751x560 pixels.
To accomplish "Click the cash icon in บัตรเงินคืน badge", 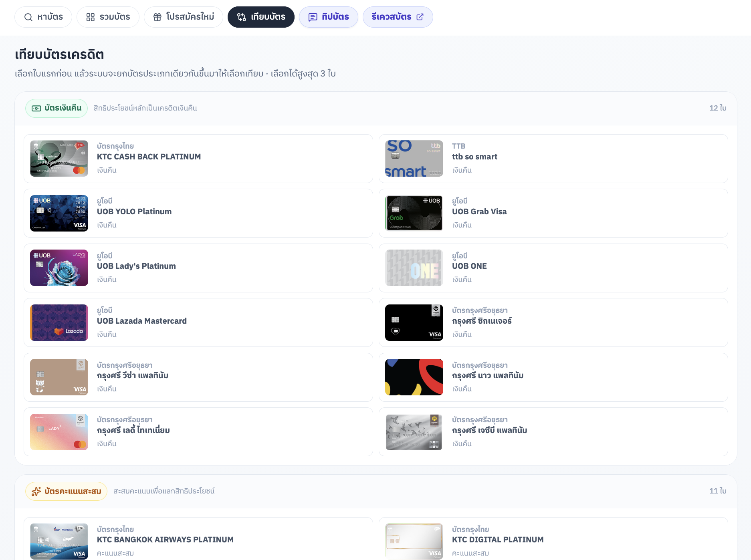I will 36,108.
